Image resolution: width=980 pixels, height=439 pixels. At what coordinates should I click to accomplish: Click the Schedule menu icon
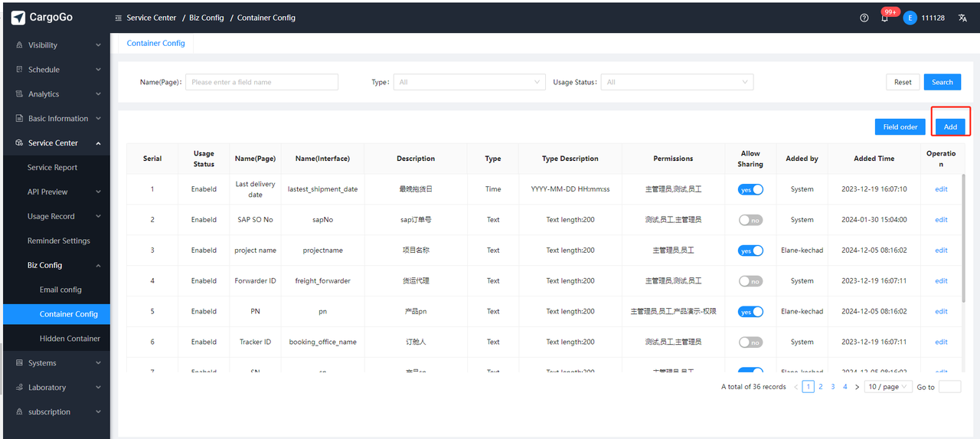click(x=20, y=70)
